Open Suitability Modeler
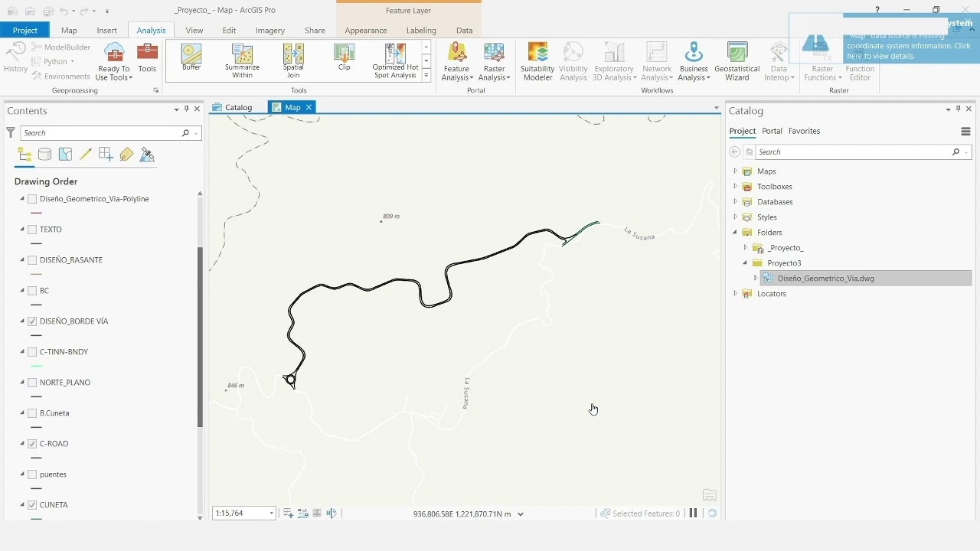This screenshot has width=980, height=551. point(537,62)
